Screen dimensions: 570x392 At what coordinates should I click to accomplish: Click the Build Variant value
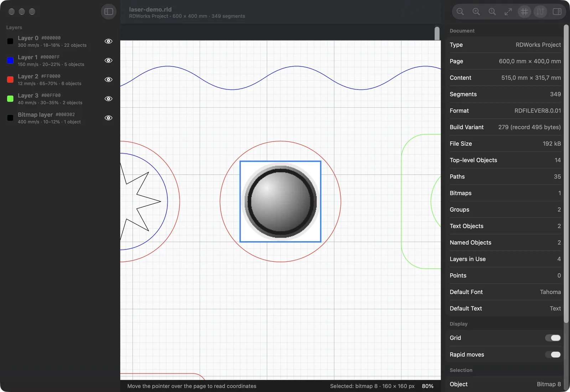529,127
